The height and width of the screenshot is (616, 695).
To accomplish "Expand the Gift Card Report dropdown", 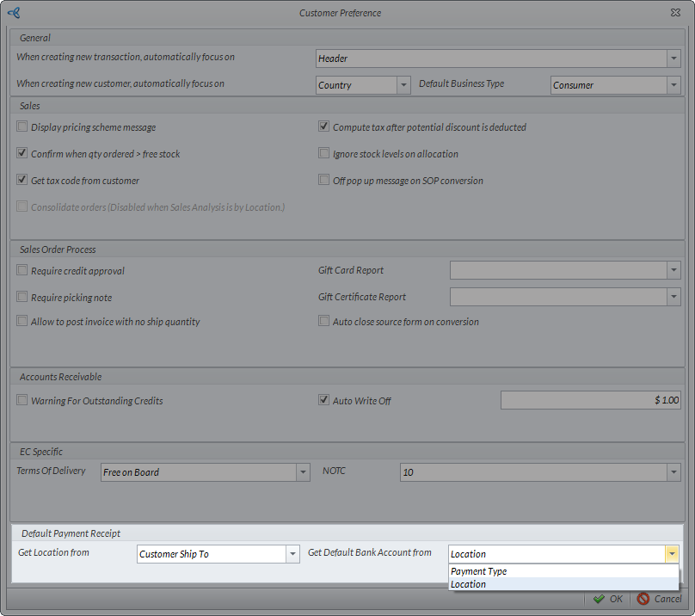I will (673, 270).
